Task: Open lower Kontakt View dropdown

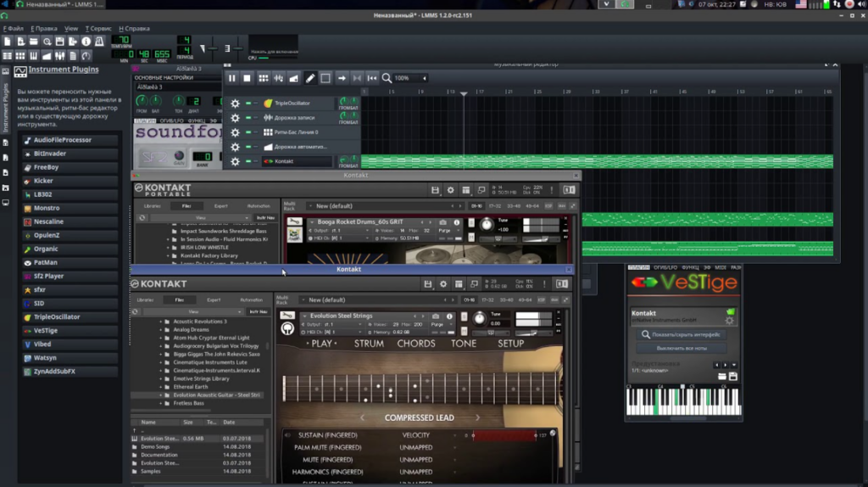Action: 192,312
